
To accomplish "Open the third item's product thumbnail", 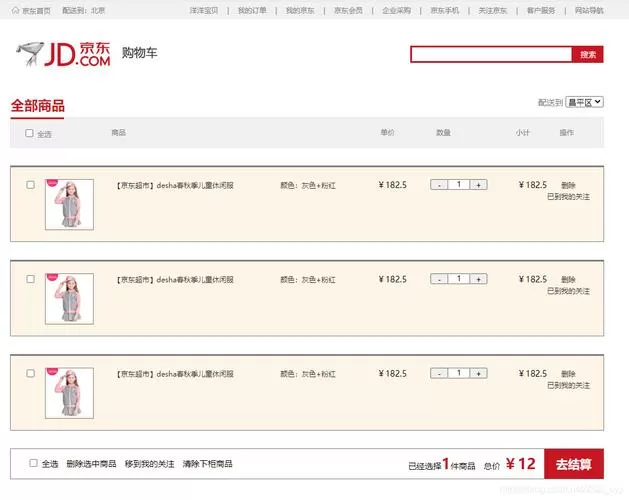I will (x=69, y=393).
